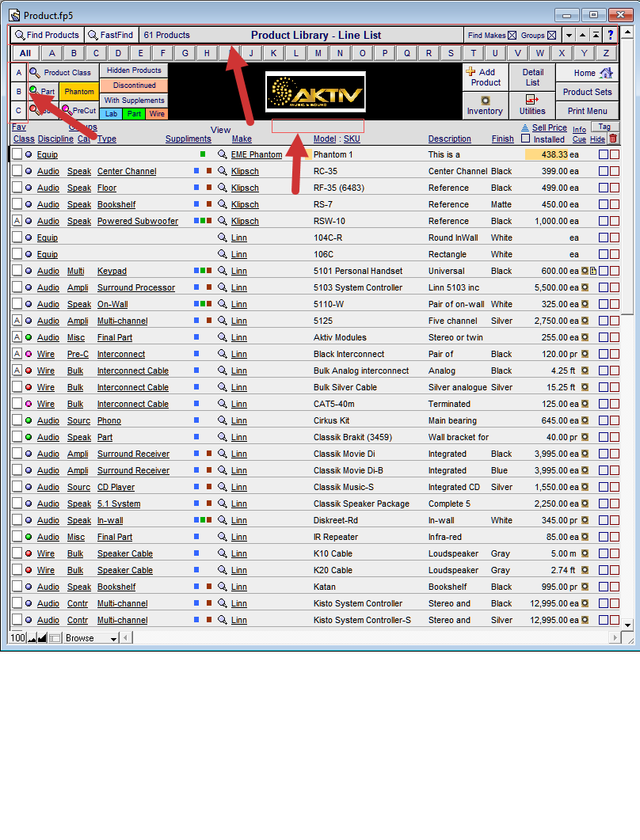Open the Print Menu
The width and height of the screenshot is (640, 840).
pos(588,111)
